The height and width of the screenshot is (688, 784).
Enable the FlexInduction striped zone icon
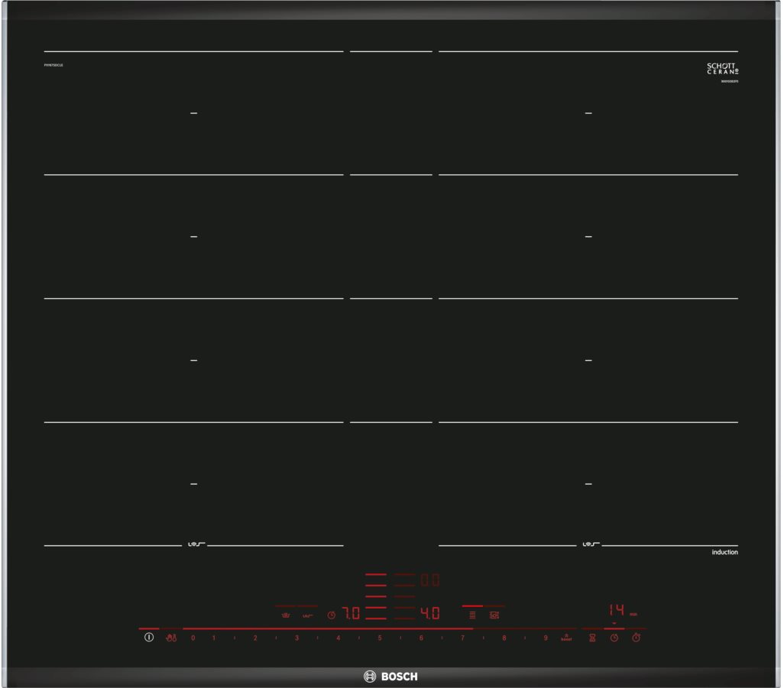pos(472,614)
